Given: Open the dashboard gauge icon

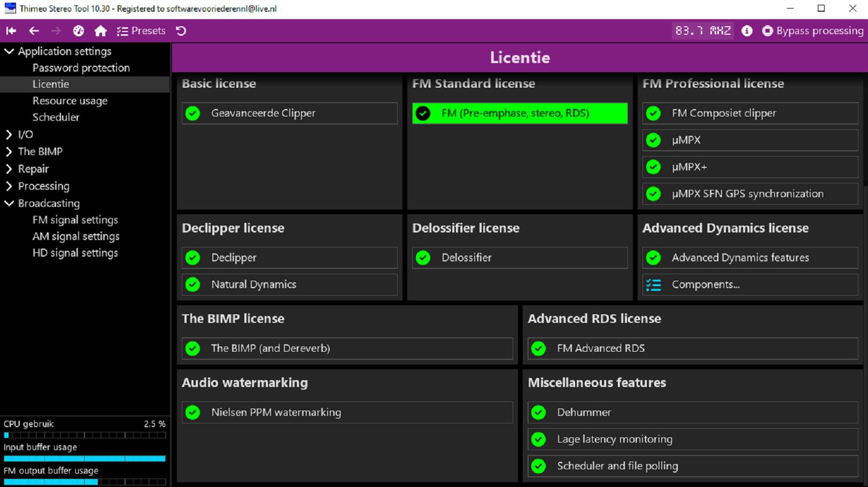Looking at the screenshot, I should 79,31.
